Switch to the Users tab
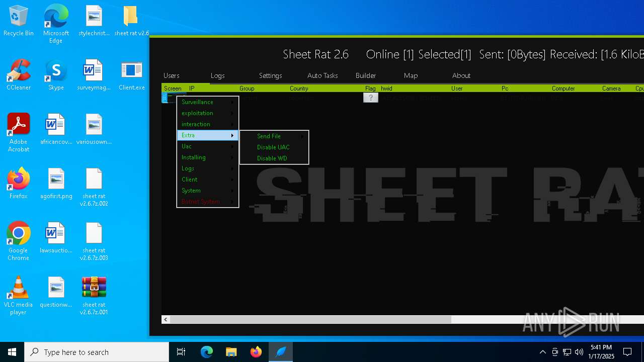 172,75
